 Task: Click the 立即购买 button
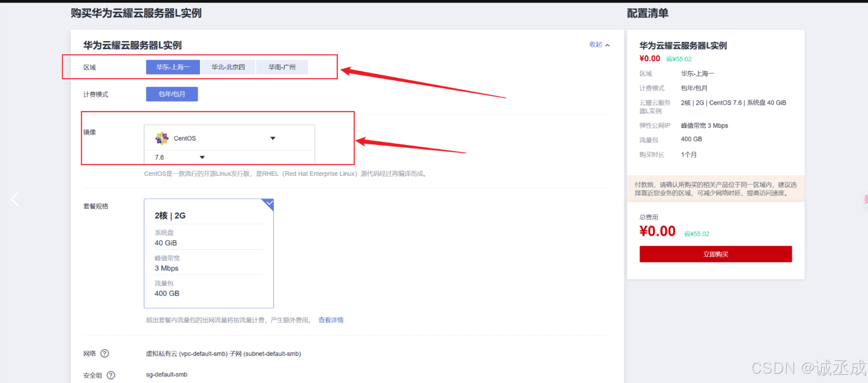click(715, 254)
